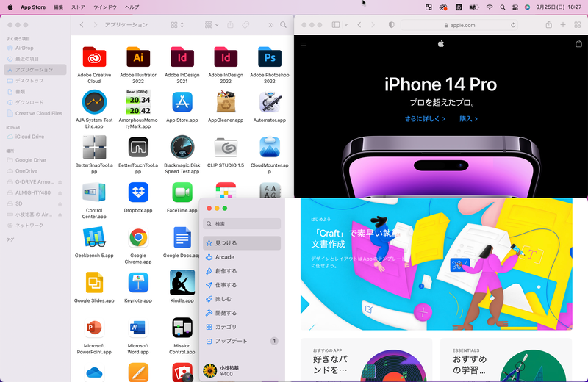The image size is (588, 382).
Task: Open CLIP STUDIO 1.5 folder
Action: pyautogui.click(x=226, y=148)
